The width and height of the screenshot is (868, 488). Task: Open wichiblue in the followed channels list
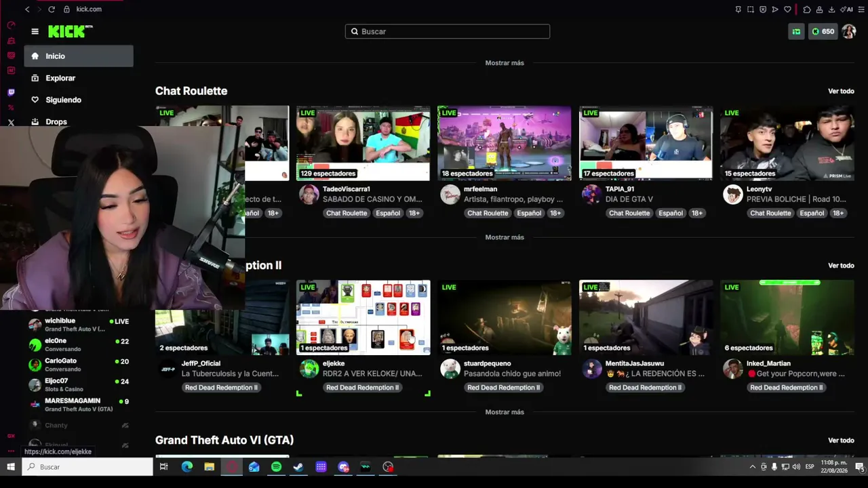tap(79, 325)
